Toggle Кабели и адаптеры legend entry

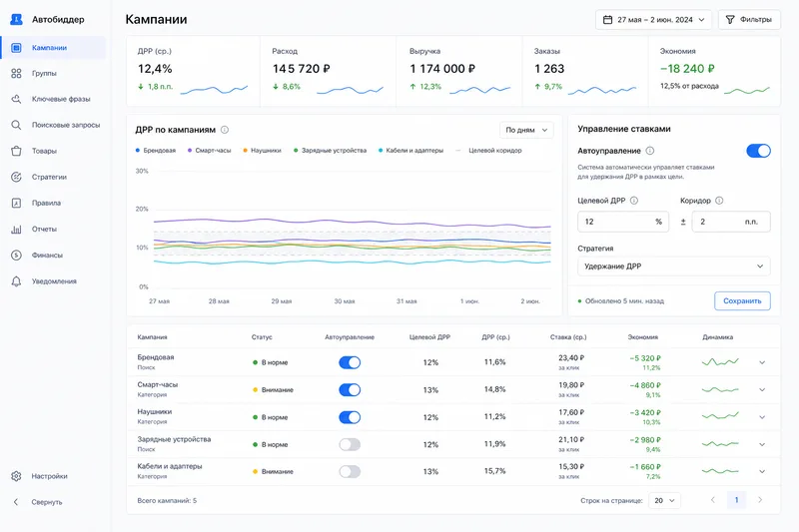[x=410, y=150]
